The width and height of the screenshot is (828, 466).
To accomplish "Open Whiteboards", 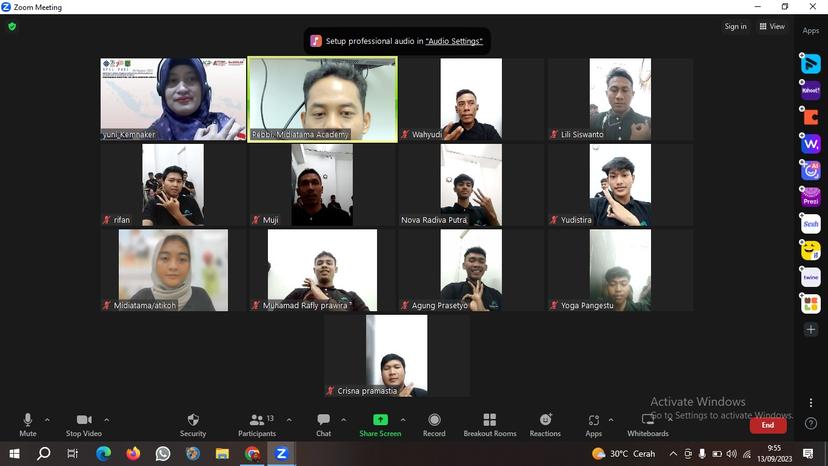I will 648,425.
